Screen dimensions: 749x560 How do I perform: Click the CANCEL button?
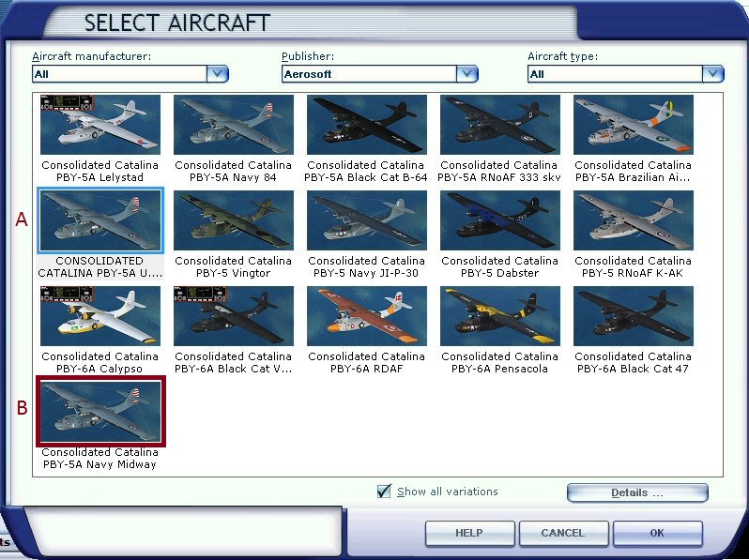[563, 533]
